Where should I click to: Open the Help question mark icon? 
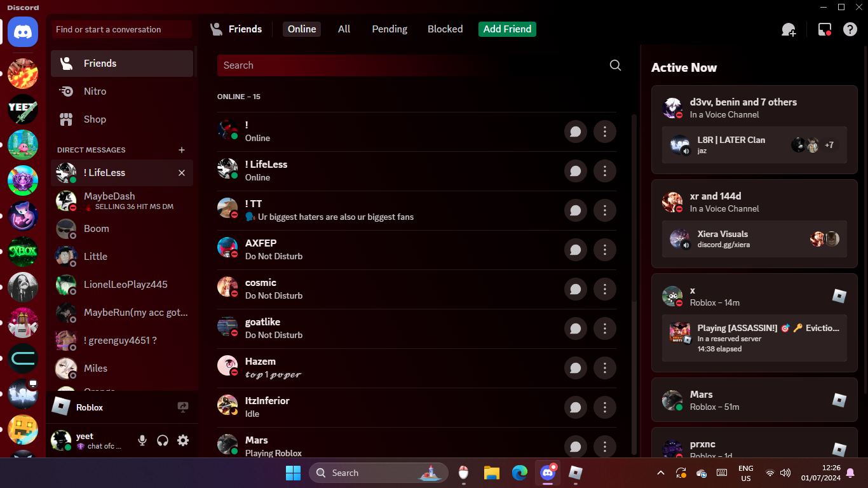(x=850, y=29)
